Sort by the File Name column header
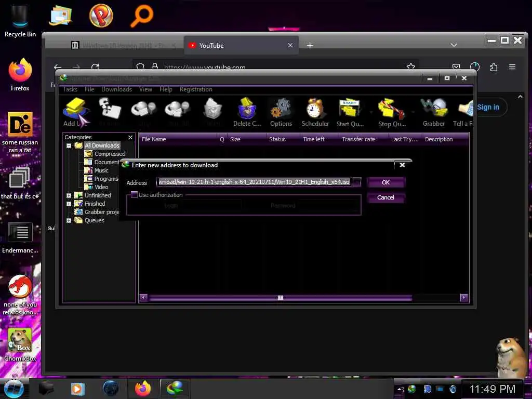The image size is (532, 399). (x=178, y=139)
